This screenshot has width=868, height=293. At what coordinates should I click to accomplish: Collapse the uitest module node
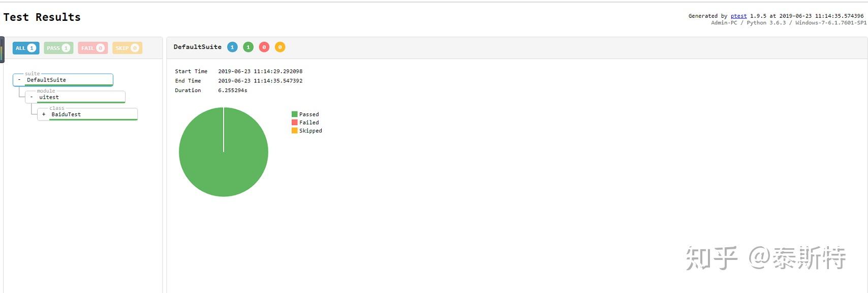point(32,97)
